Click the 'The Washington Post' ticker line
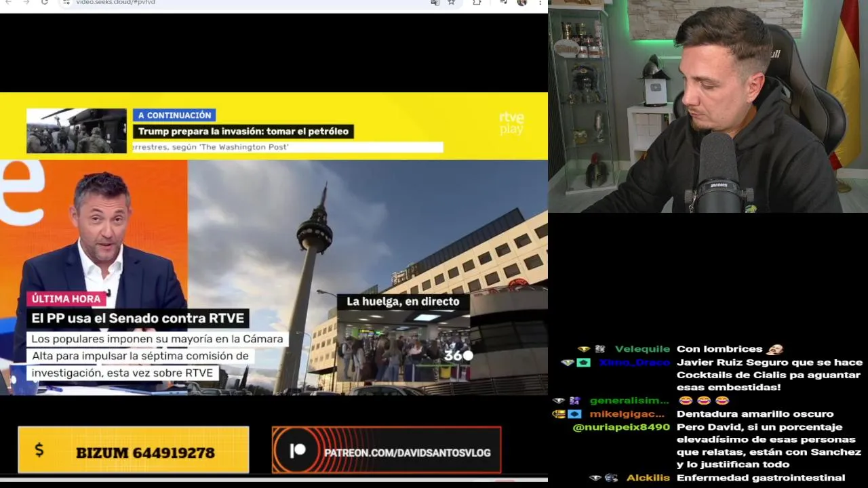This screenshot has height=488, width=868. click(x=288, y=147)
